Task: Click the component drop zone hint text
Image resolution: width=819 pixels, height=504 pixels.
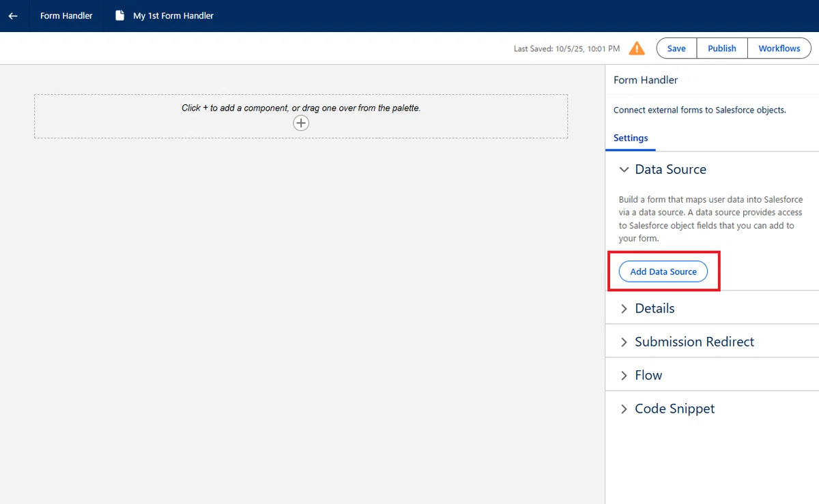Action: (x=301, y=108)
